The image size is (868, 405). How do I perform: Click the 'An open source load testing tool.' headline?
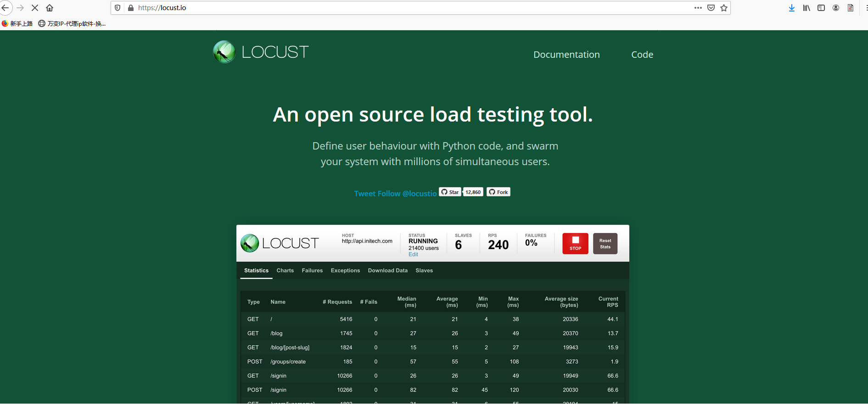tap(433, 115)
